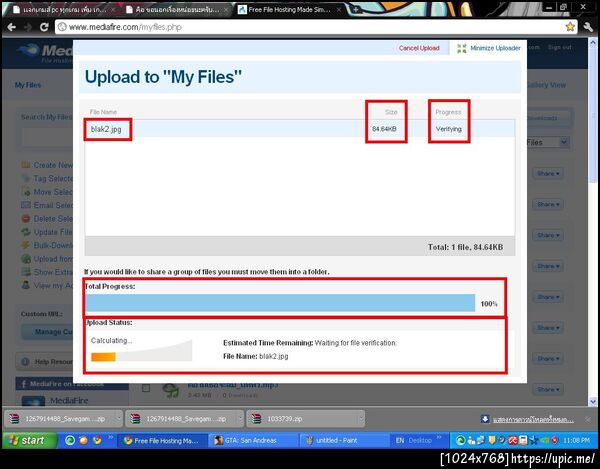600x469 pixels.
Task: Click the yellow shield tray icon
Action: (x=492, y=441)
